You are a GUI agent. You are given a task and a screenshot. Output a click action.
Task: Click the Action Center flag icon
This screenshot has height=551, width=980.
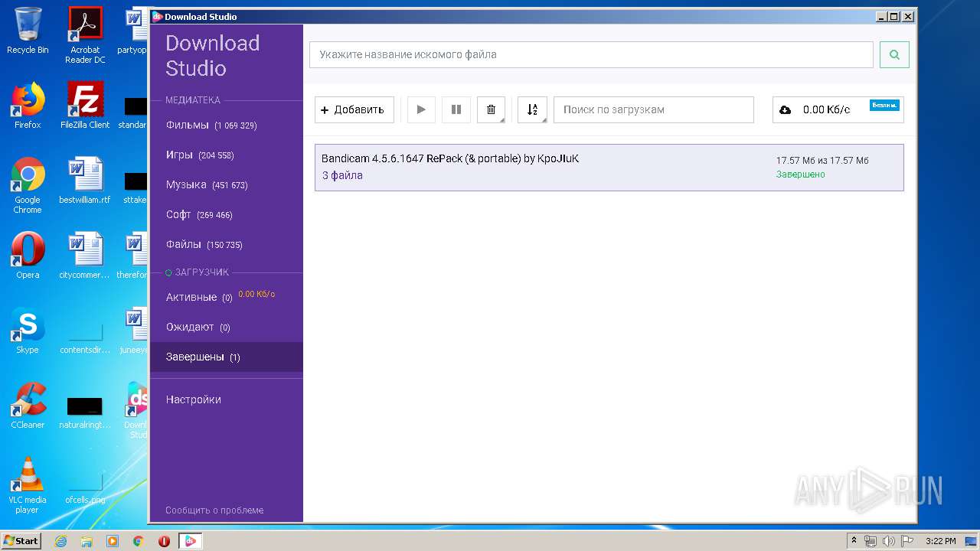[x=907, y=541]
